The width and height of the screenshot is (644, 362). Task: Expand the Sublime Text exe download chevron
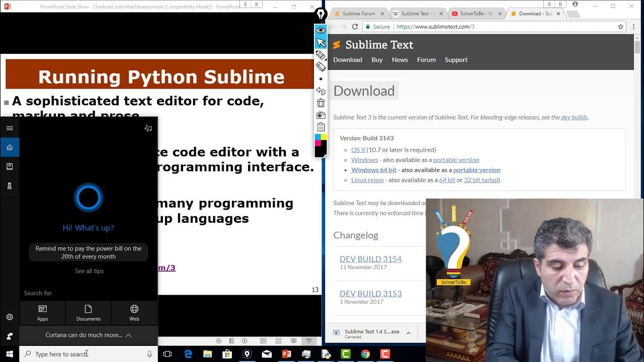(x=409, y=333)
